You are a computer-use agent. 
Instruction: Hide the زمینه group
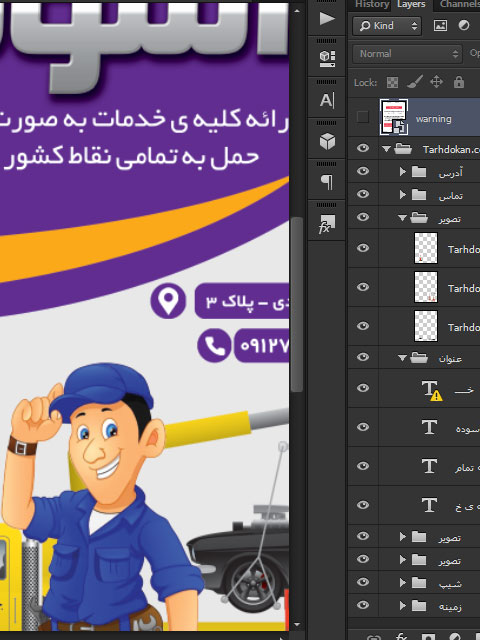pos(363,605)
